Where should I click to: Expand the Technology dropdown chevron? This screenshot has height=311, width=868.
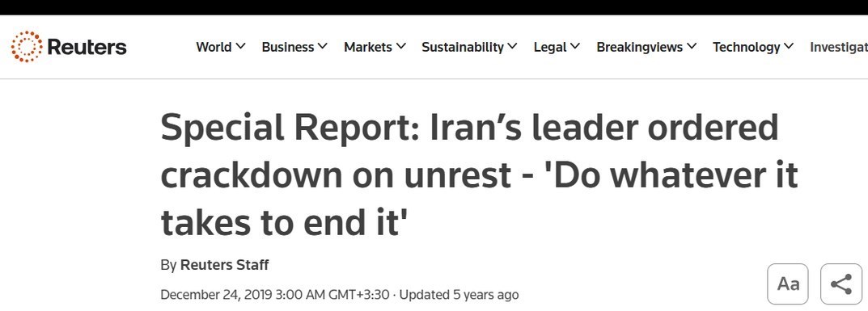click(x=789, y=47)
